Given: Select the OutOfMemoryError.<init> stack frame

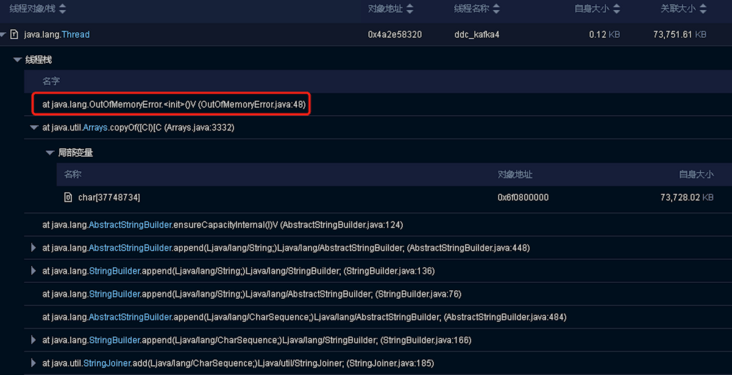Looking at the screenshot, I should tap(174, 105).
